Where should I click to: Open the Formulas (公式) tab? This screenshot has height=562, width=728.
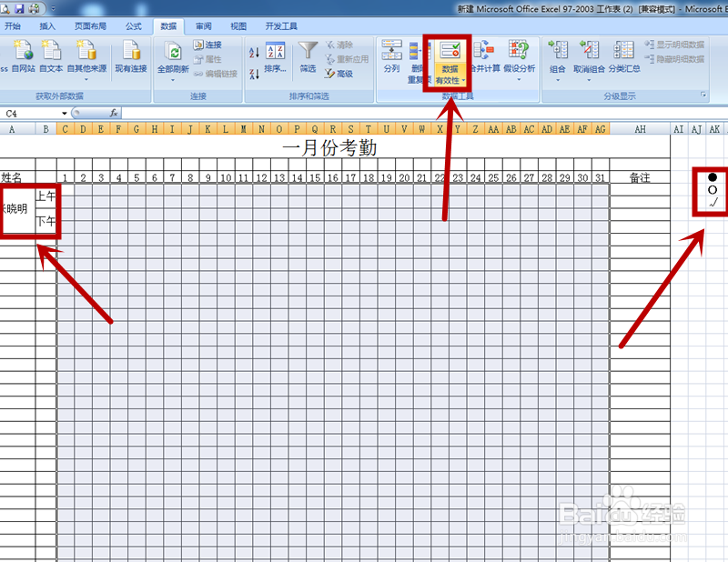coord(134,26)
